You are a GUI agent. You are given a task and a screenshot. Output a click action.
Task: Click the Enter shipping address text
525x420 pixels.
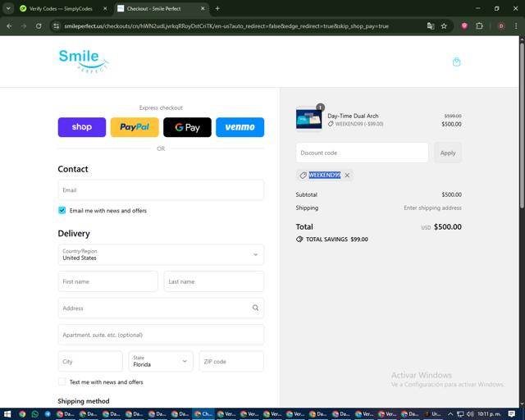point(432,208)
